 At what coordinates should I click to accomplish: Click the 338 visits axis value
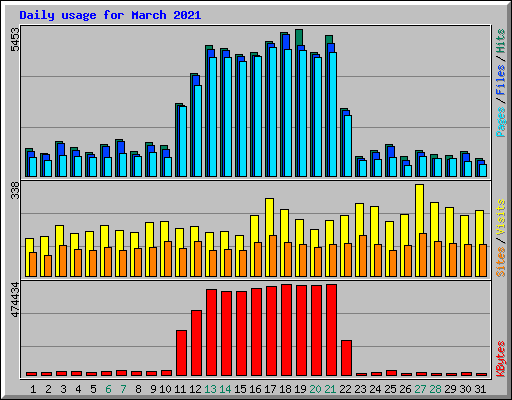(x=15, y=191)
